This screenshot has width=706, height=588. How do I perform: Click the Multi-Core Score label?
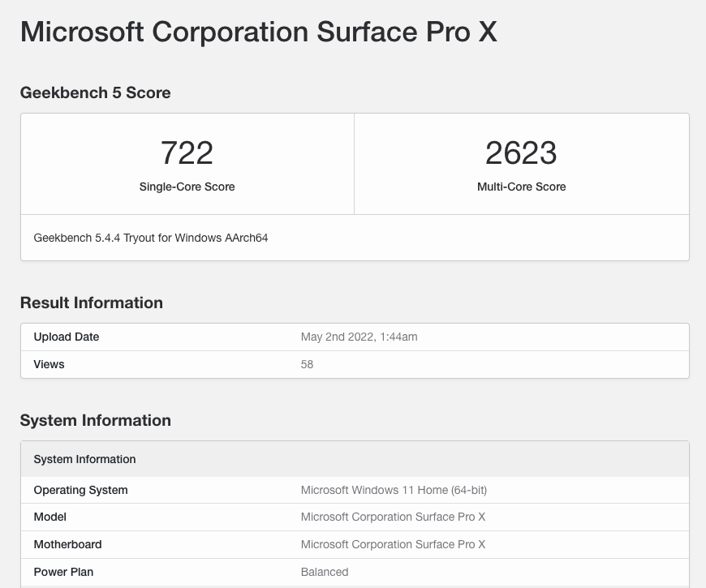point(521,187)
